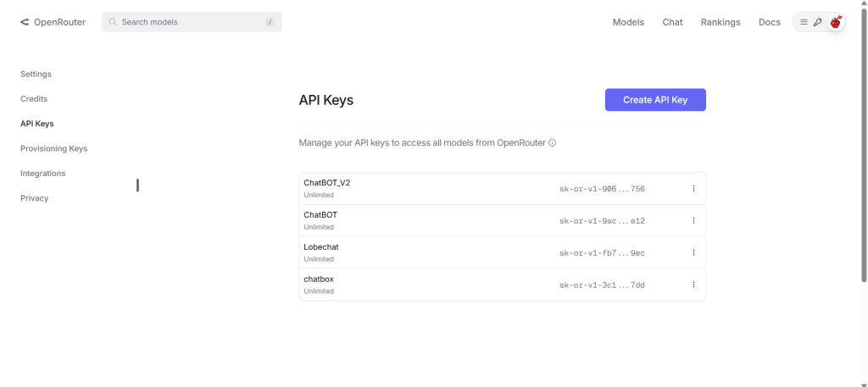Focus the Search models field
868x387 pixels.
pyautogui.click(x=192, y=22)
